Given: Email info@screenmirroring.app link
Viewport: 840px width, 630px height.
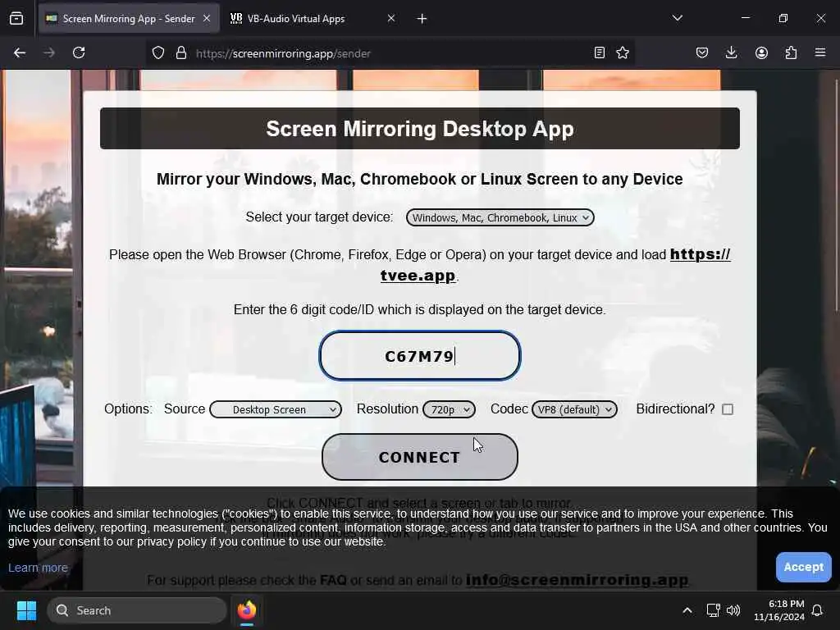Looking at the screenshot, I should point(577,580).
